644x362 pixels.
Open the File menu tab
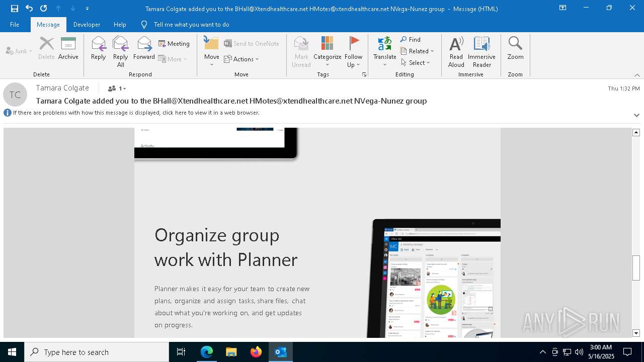pos(15,24)
